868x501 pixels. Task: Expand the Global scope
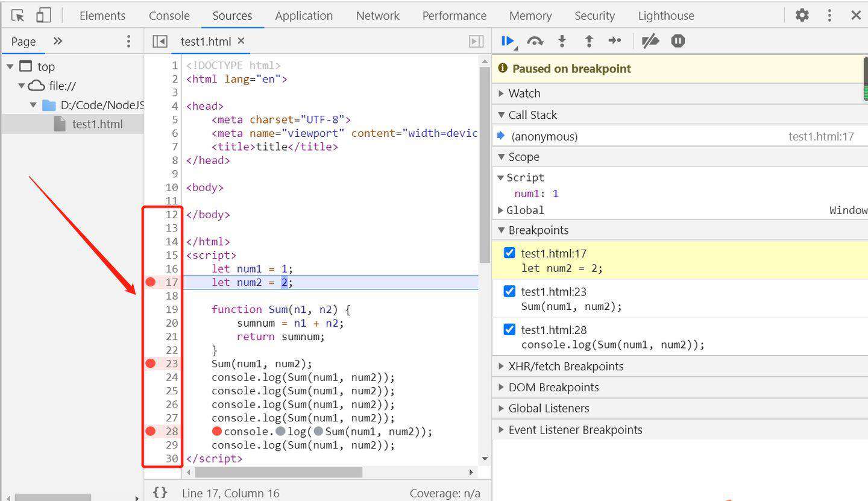click(500, 210)
